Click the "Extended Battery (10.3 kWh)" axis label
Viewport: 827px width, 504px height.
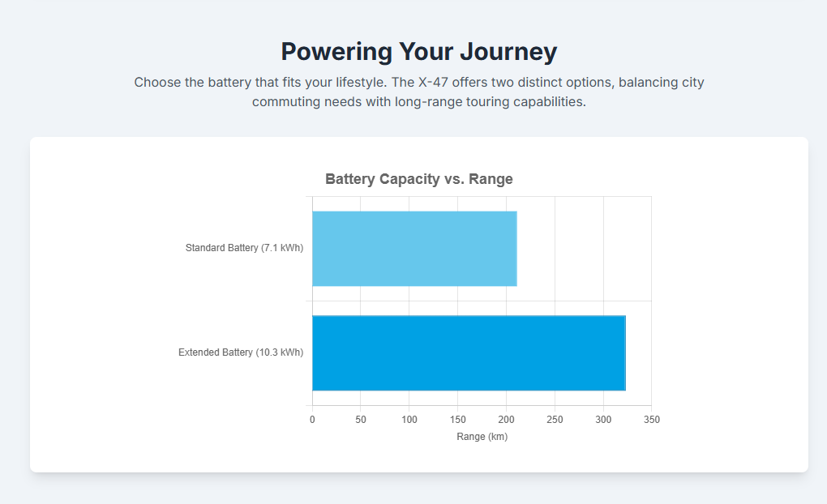click(x=241, y=352)
